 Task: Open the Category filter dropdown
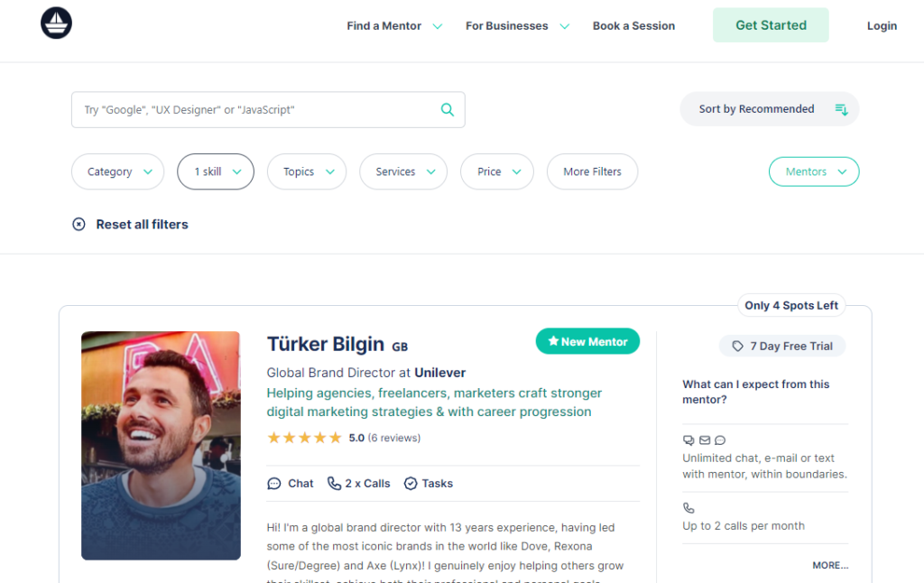(117, 171)
